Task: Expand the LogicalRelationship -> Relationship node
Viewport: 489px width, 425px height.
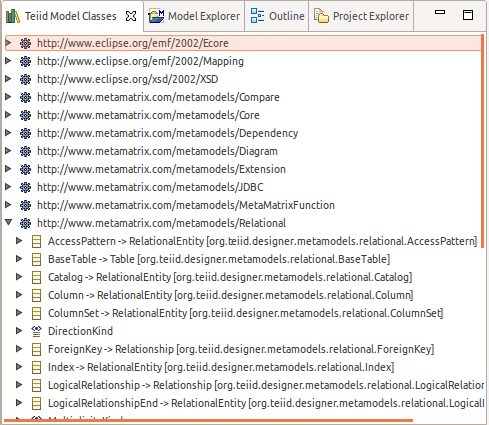Action: click(19, 385)
